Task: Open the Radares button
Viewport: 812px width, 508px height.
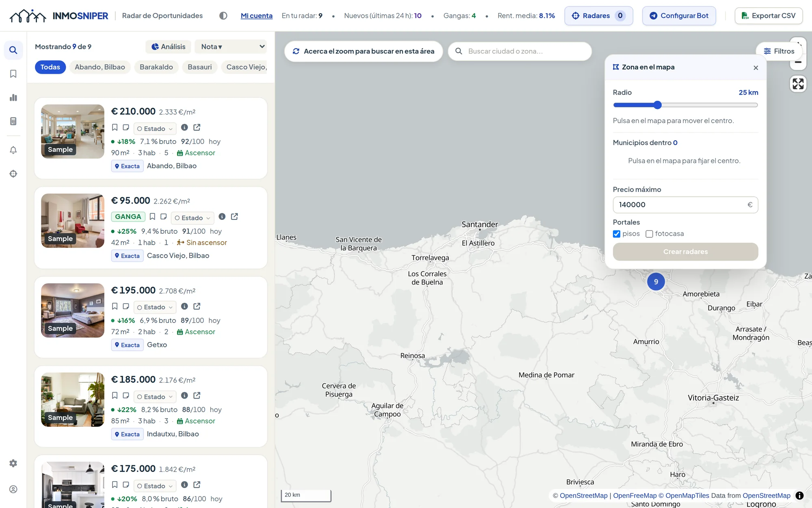Action: pyautogui.click(x=598, y=16)
